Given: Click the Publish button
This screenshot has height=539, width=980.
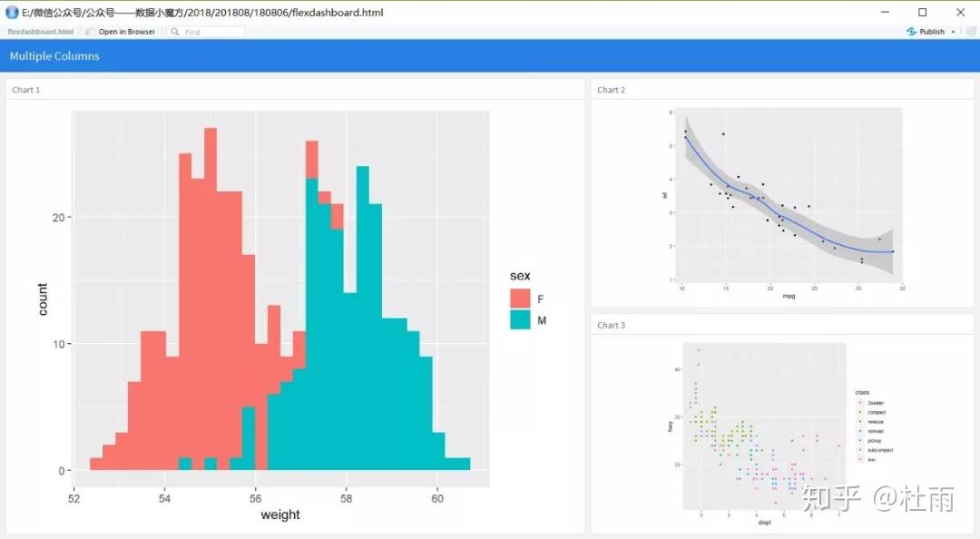Looking at the screenshot, I should pos(926,32).
